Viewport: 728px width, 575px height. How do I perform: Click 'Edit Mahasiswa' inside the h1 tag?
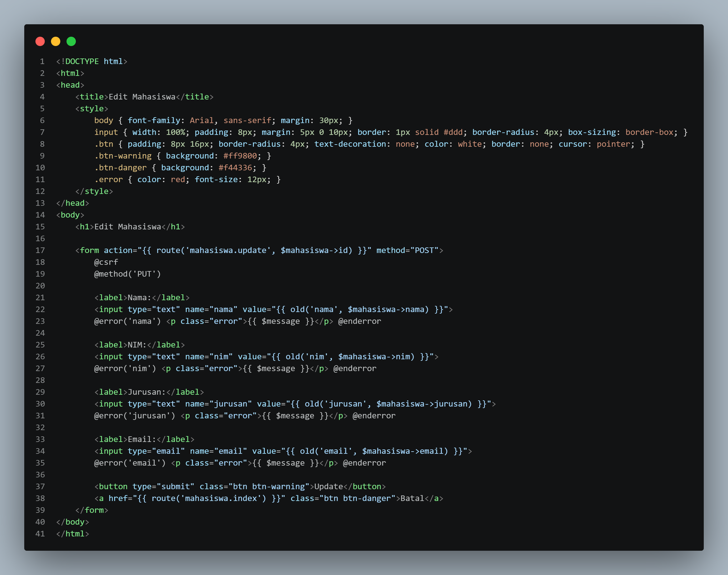127,227
